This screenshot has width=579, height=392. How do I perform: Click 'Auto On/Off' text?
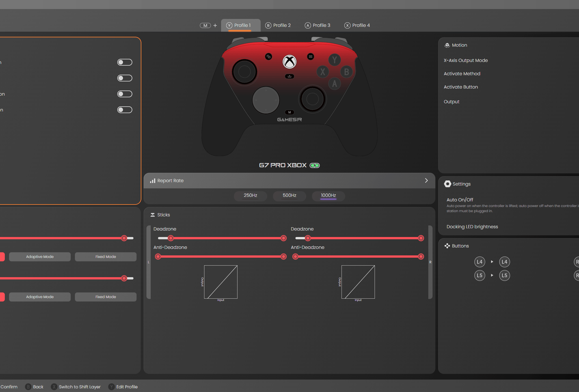coord(460,200)
